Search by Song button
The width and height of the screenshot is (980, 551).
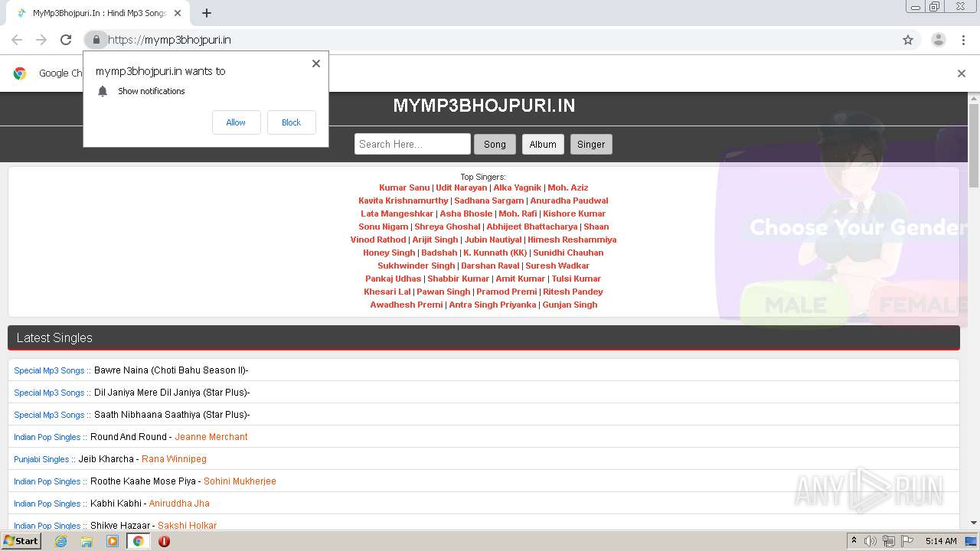click(495, 144)
